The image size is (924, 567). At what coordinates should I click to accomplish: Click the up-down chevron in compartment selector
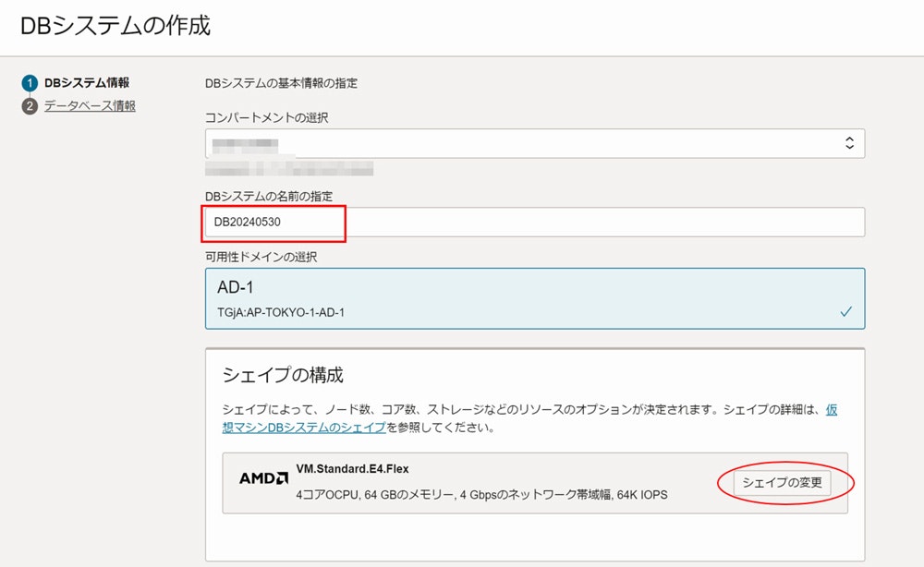(x=849, y=142)
